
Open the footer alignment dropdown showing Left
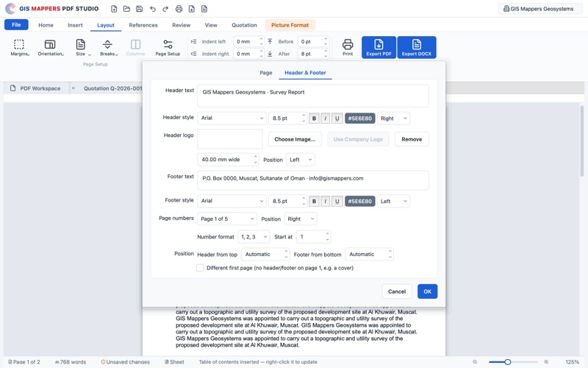[x=393, y=201]
